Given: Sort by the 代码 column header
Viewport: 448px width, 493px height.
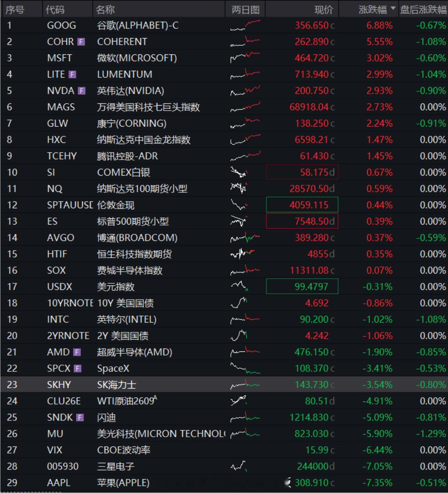Looking at the screenshot, I should [x=55, y=10].
